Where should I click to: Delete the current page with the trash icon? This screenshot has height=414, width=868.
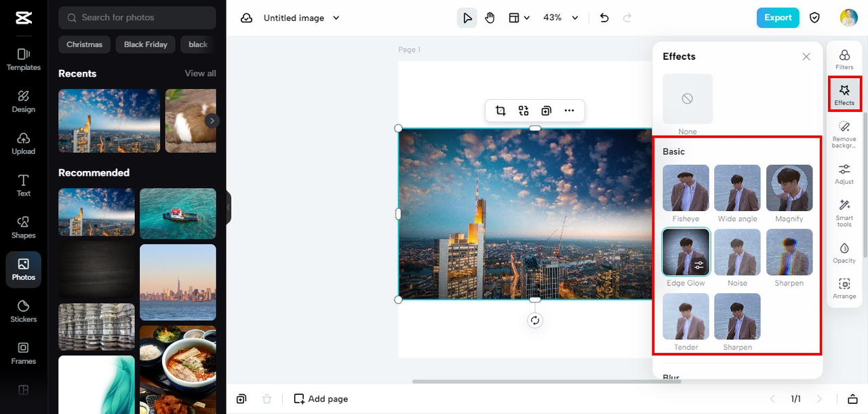click(x=267, y=399)
